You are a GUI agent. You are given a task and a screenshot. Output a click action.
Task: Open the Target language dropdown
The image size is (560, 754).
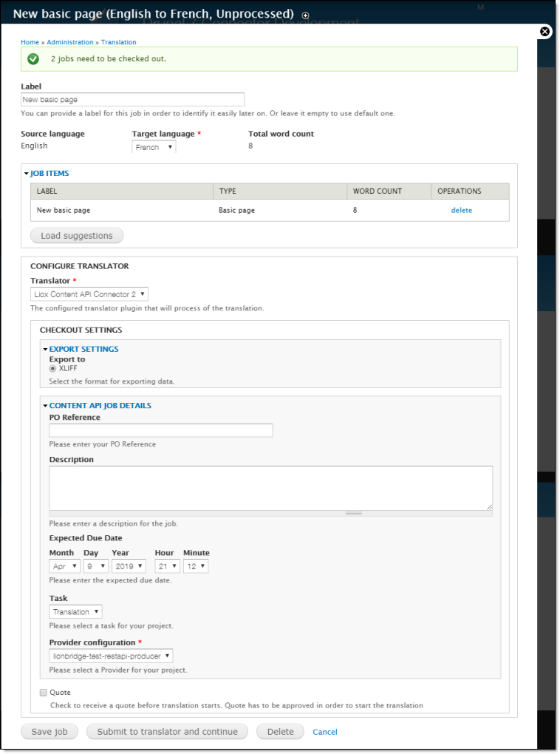point(154,147)
